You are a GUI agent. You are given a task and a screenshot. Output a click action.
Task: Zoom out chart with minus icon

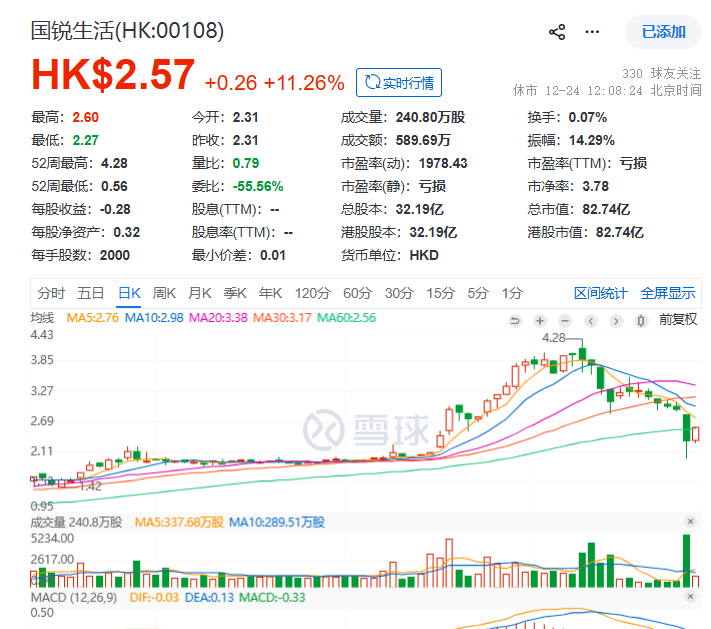tap(565, 321)
